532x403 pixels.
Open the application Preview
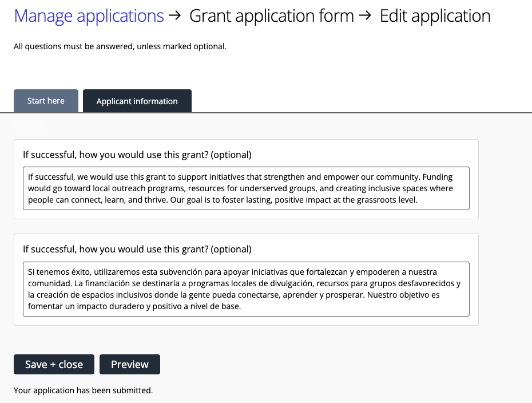pyautogui.click(x=130, y=365)
